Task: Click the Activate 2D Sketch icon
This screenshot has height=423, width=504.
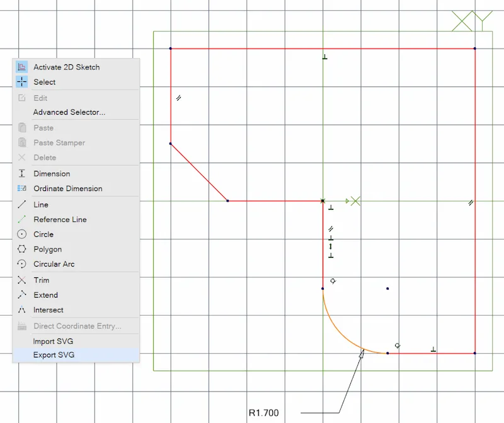Action: pos(22,67)
